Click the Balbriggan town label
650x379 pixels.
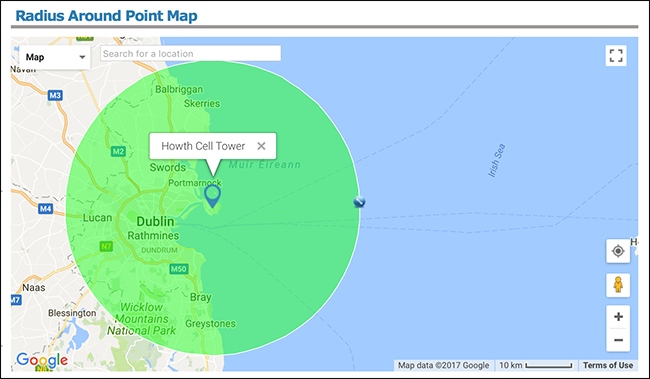pos(179,90)
